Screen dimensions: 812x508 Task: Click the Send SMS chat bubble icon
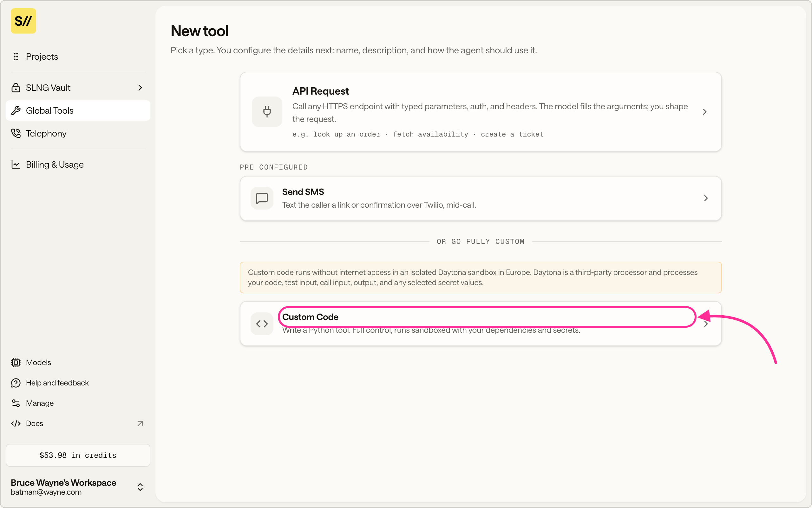click(262, 198)
